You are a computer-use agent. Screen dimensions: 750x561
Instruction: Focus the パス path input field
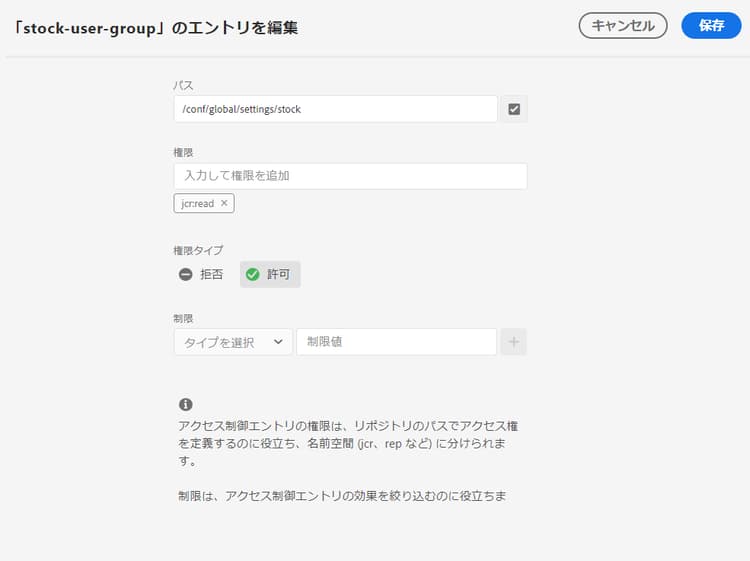click(336, 109)
